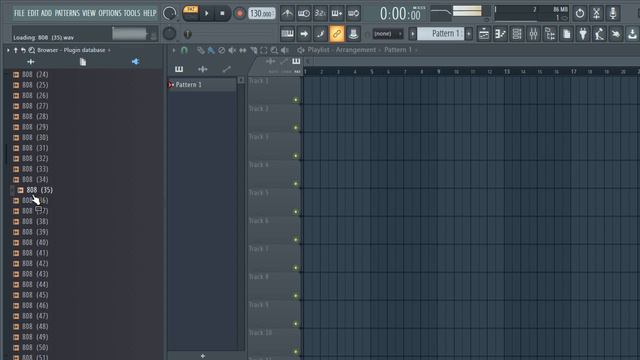
Task: Toggle overdub/blend recording button
Action: click(x=337, y=13)
